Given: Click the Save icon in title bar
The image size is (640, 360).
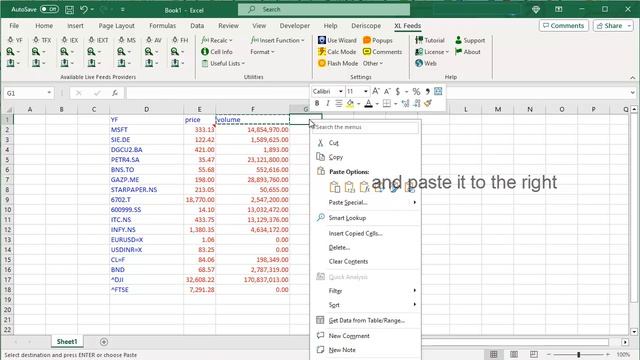Looking at the screenshot, I should (69, 9).
